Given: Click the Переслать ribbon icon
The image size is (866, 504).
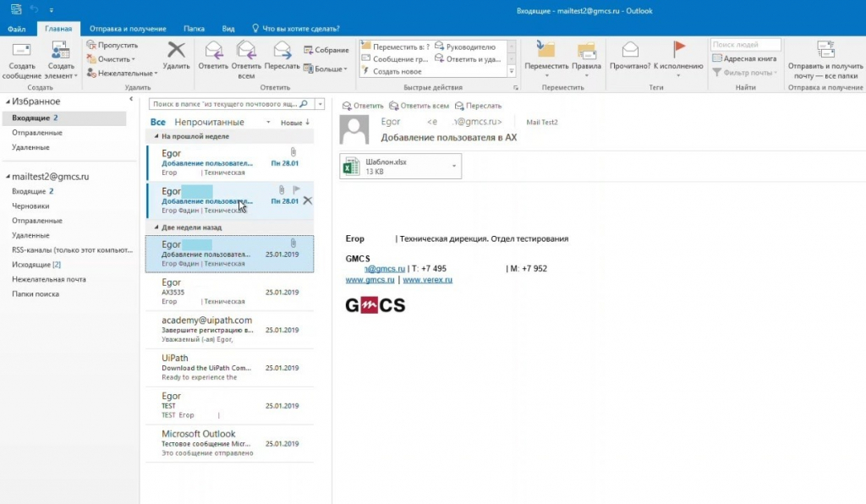Looking at the screenshot, I should coord(282,50).
